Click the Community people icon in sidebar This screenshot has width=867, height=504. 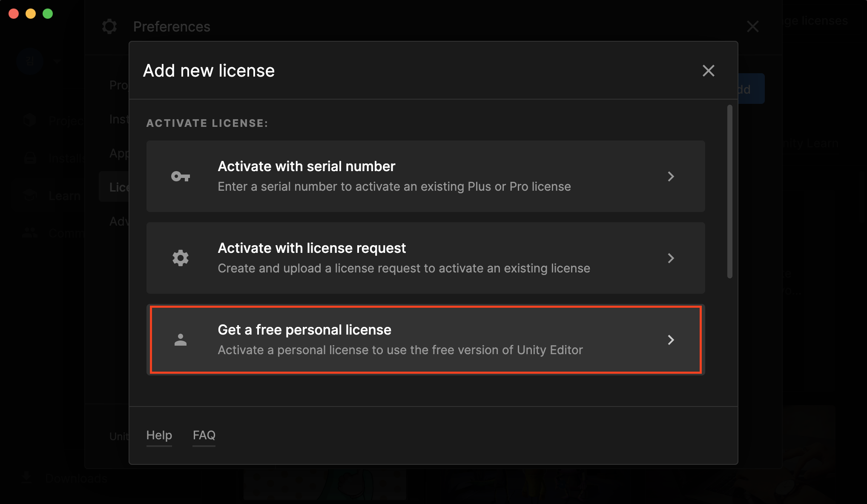pyautogui.click(x=30, y=232)
